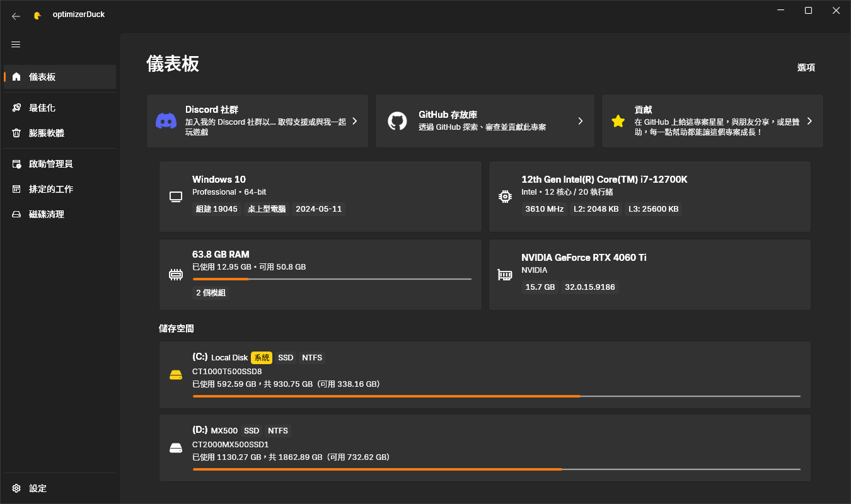
Task: Click the CT2000MX500SSD1 model name
Action: (x=231, y=444)
